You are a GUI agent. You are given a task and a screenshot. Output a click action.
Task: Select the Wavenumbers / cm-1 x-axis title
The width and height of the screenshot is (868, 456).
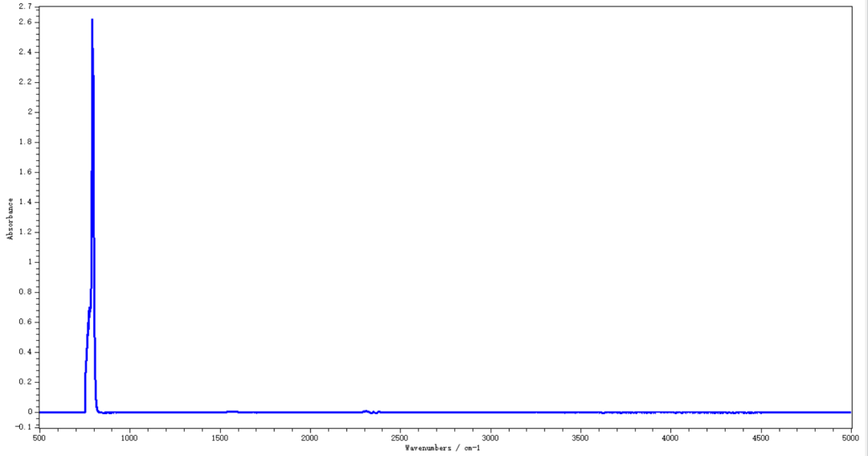pyautogui.click(x=442, y=447)
